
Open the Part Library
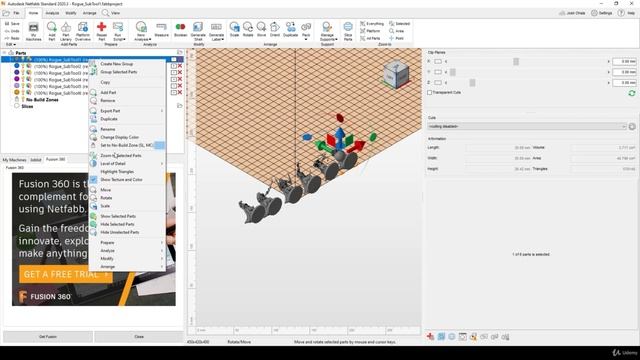(66, 31)
